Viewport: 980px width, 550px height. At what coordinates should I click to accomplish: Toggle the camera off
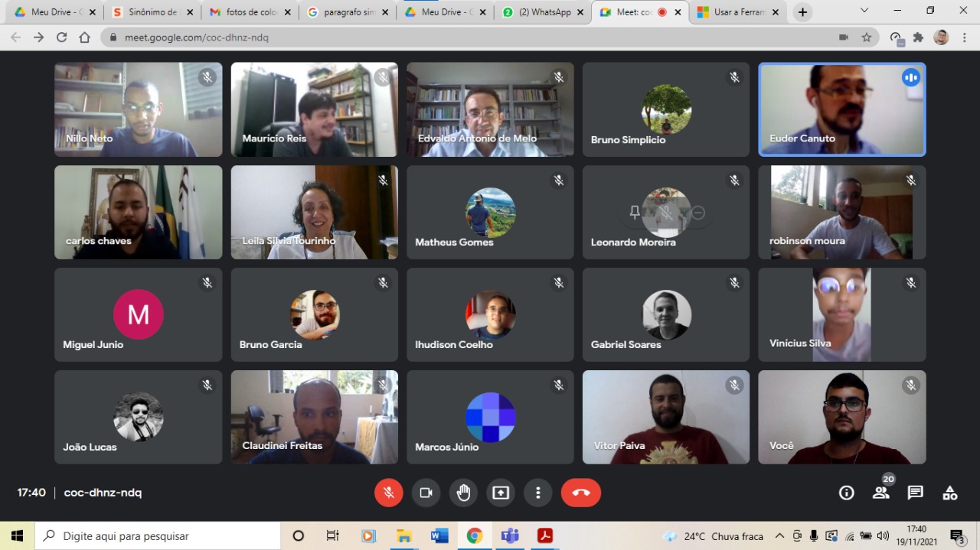tap(426, 493)
